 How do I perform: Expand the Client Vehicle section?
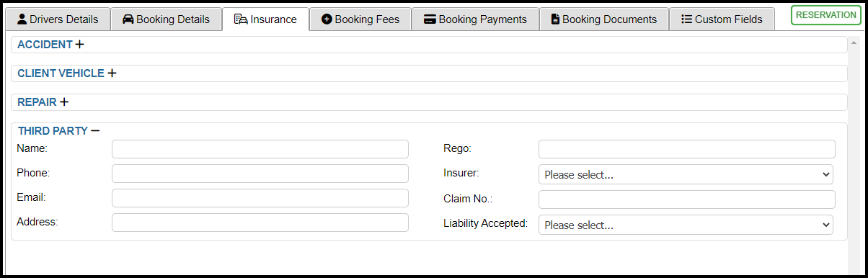coord(112,73)
